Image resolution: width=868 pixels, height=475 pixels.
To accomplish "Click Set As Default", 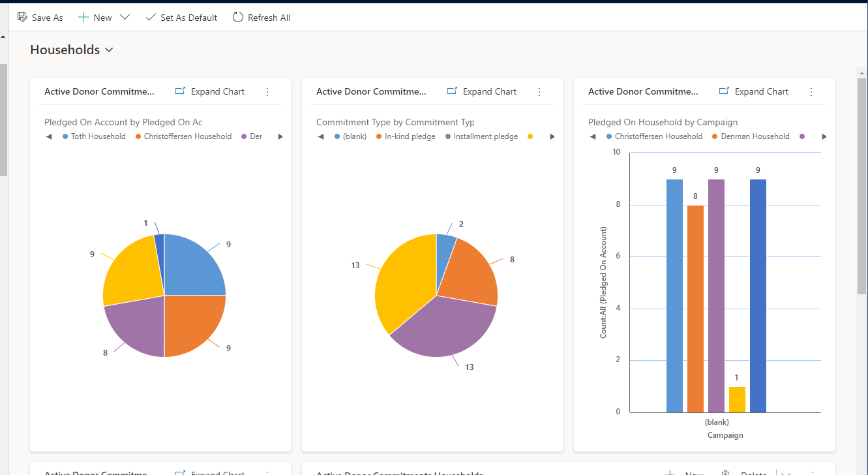I will (181, 18).
